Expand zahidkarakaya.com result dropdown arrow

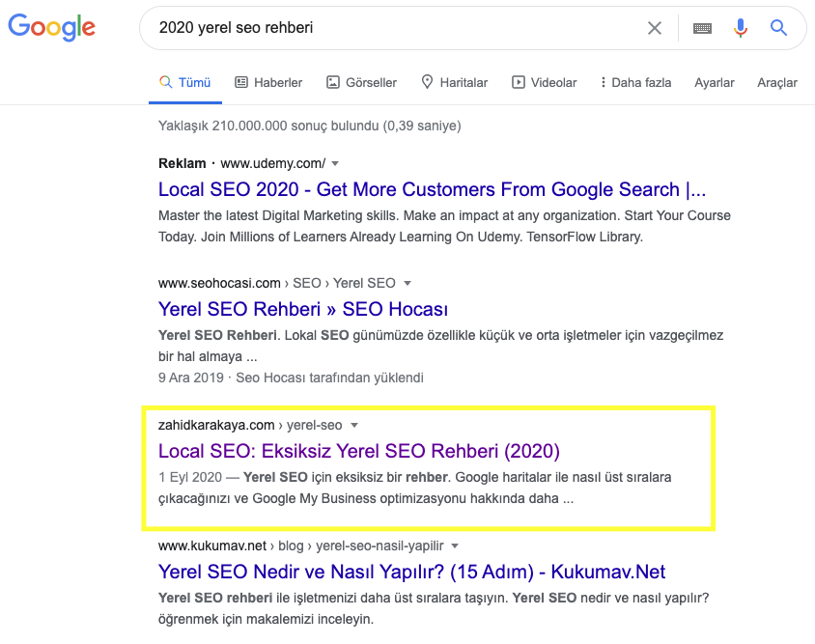tap(354, 425)
